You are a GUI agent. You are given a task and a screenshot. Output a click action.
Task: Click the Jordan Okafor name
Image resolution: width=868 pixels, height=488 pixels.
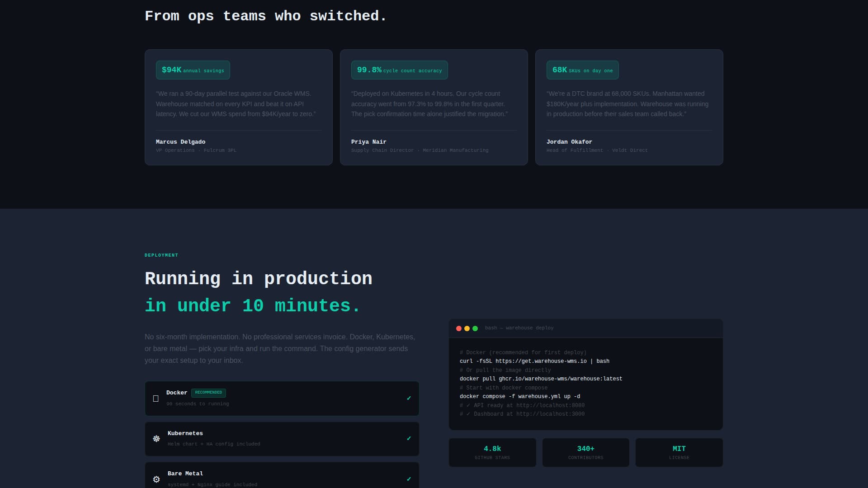pos(569,142)
